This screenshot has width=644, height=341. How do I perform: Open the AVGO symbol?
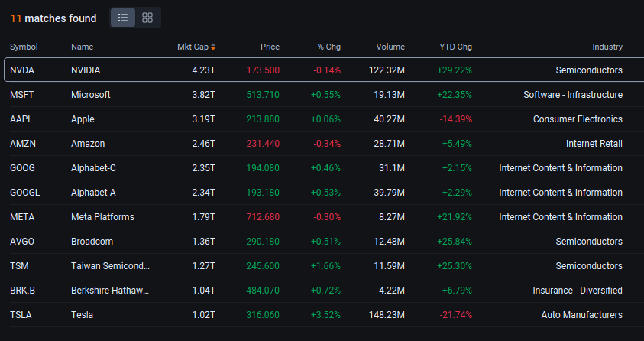[22, 242]
